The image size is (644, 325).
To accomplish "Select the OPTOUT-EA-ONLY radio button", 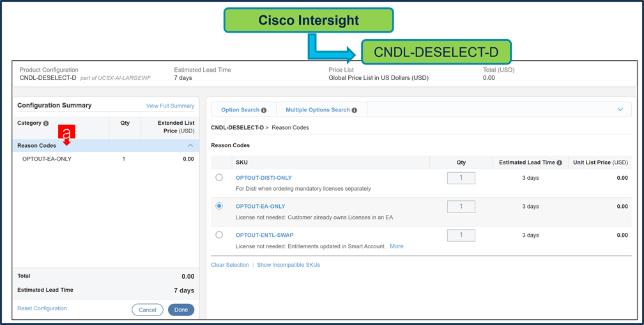I will 219,206.
